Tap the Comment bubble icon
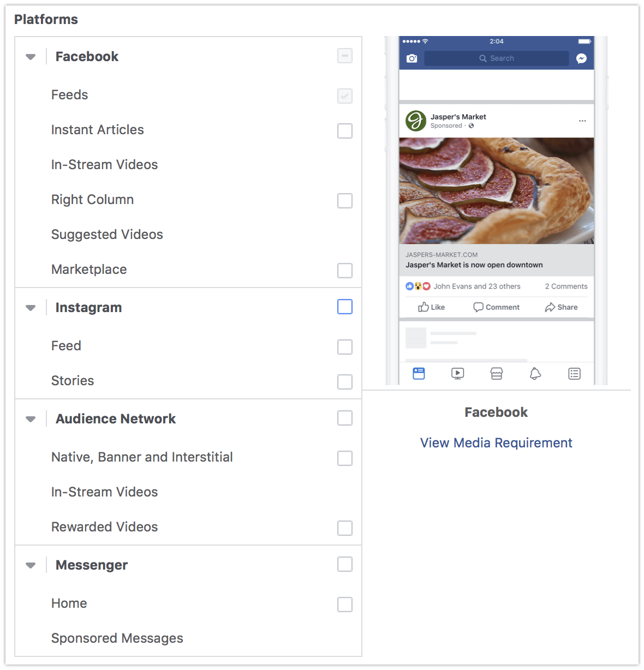 (x=478, y=307)
